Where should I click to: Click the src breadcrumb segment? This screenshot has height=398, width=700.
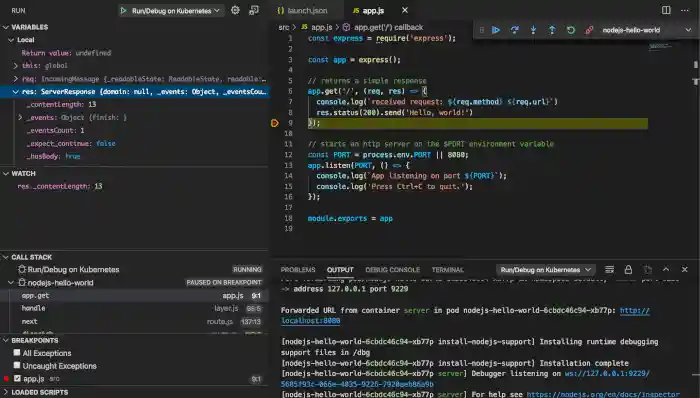tap(283, 27)
